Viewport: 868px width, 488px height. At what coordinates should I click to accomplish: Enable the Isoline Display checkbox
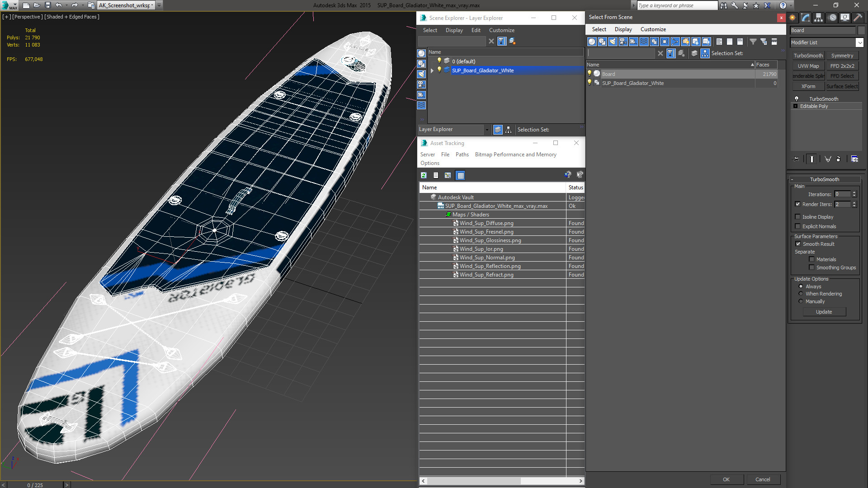point(798,217)
